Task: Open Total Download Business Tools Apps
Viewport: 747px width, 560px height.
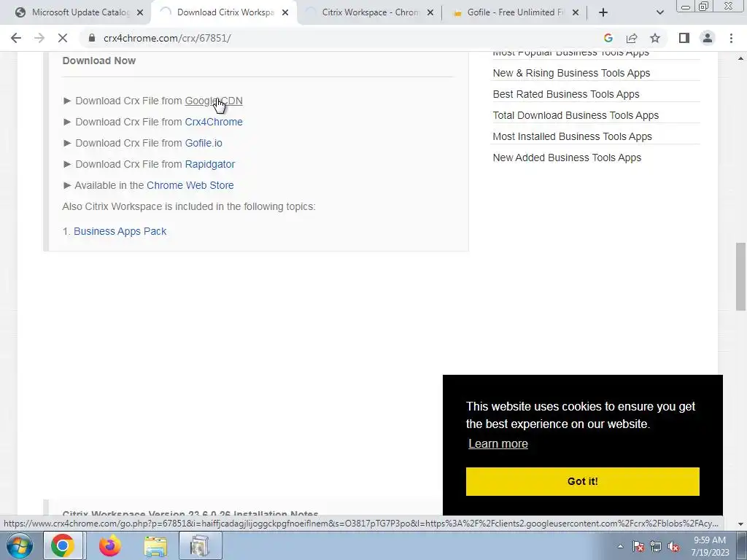Action: coord(576,115)
